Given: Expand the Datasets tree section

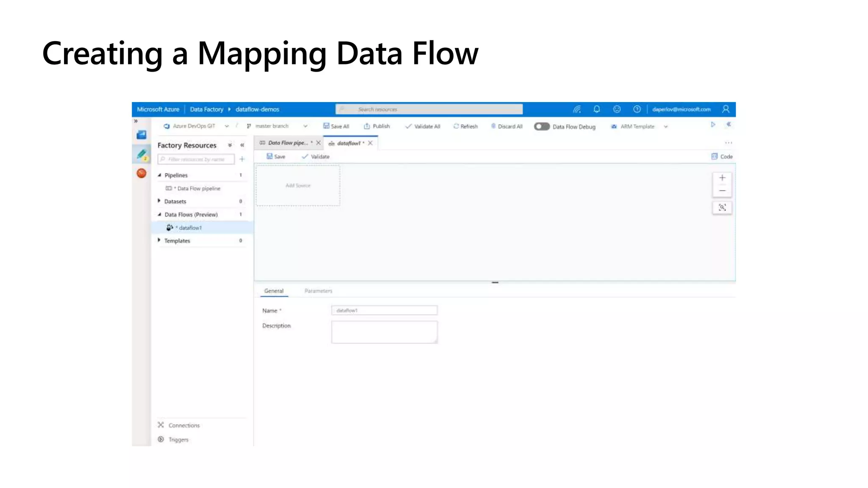Looking at the screenshot, I should coord(159,201).
